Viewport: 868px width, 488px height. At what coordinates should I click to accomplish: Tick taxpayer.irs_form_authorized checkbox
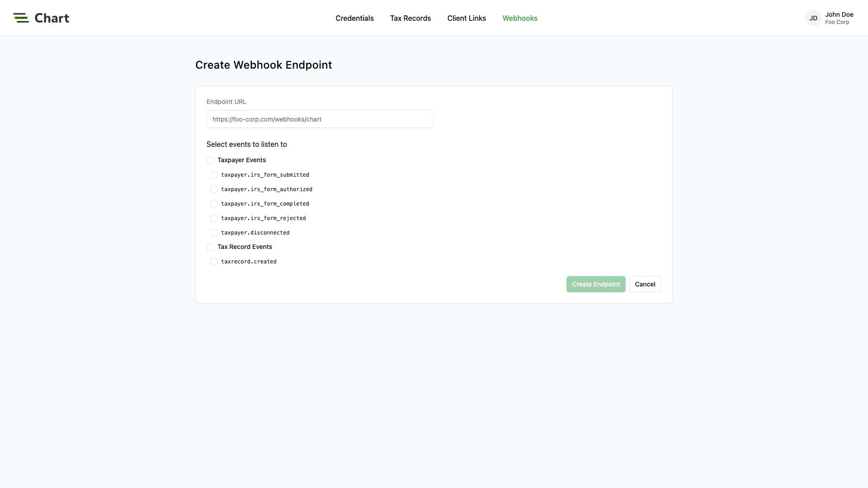pos(214,189)
